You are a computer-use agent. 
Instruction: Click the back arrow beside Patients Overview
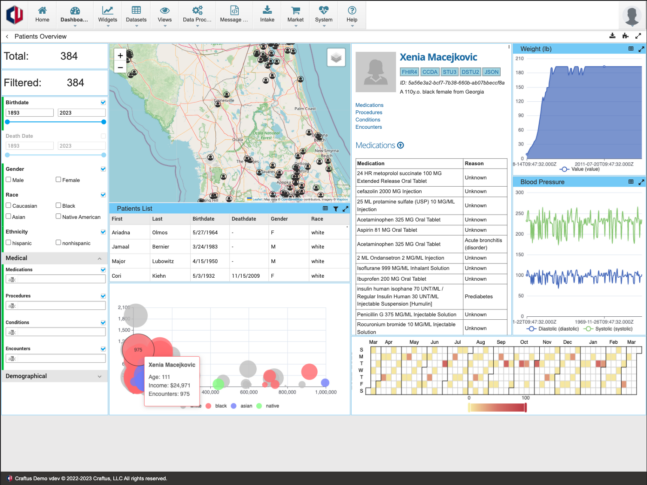coord(7,36)
